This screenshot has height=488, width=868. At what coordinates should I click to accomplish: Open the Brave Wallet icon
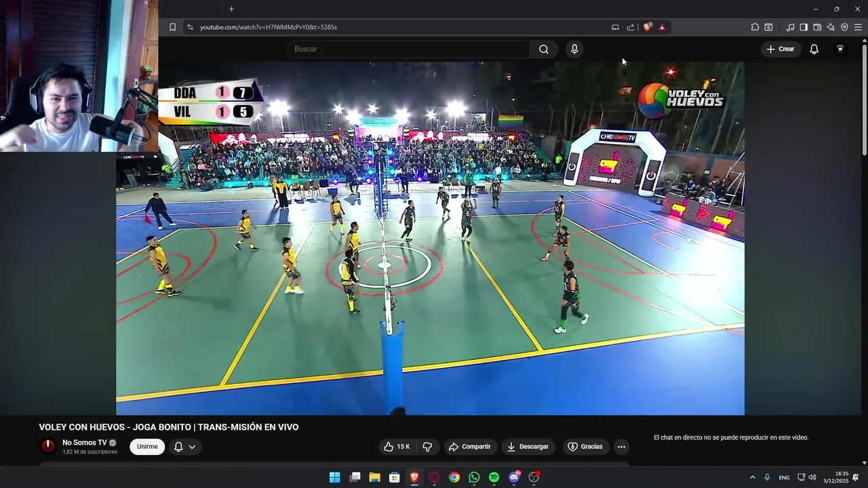click(x=817, y=27)
